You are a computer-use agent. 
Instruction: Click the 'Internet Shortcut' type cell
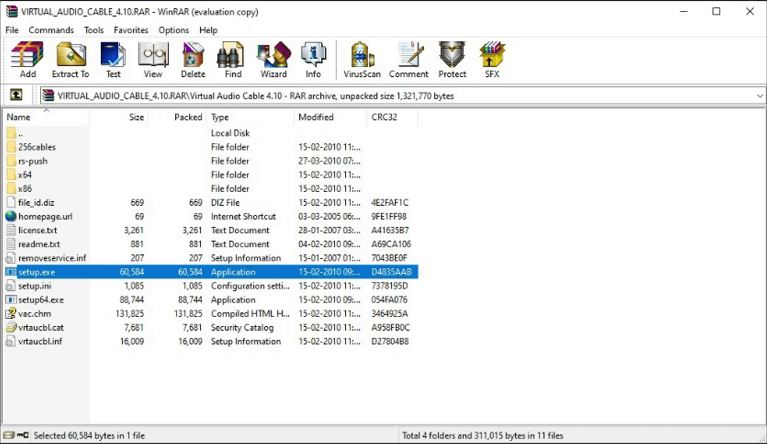tap(243, 216)
